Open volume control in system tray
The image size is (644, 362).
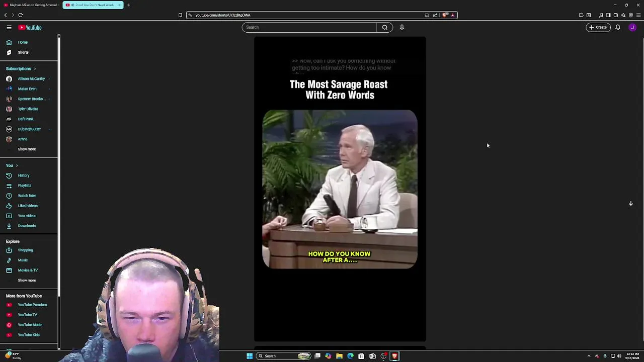[x=619, y=356]
